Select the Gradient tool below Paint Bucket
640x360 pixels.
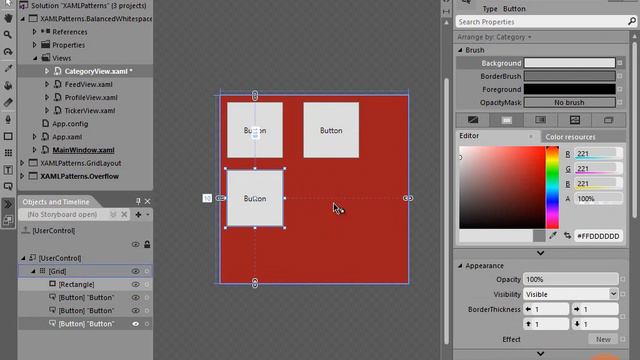(8, 102)
